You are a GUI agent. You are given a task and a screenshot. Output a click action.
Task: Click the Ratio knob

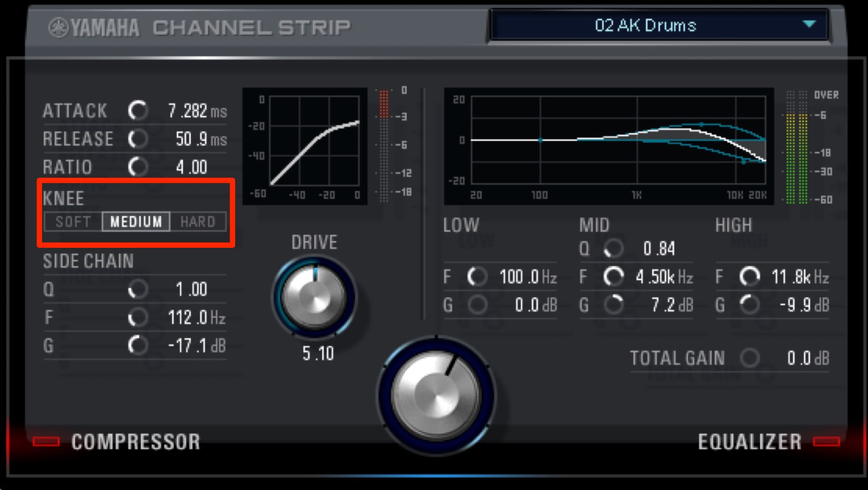coord(137,167)
